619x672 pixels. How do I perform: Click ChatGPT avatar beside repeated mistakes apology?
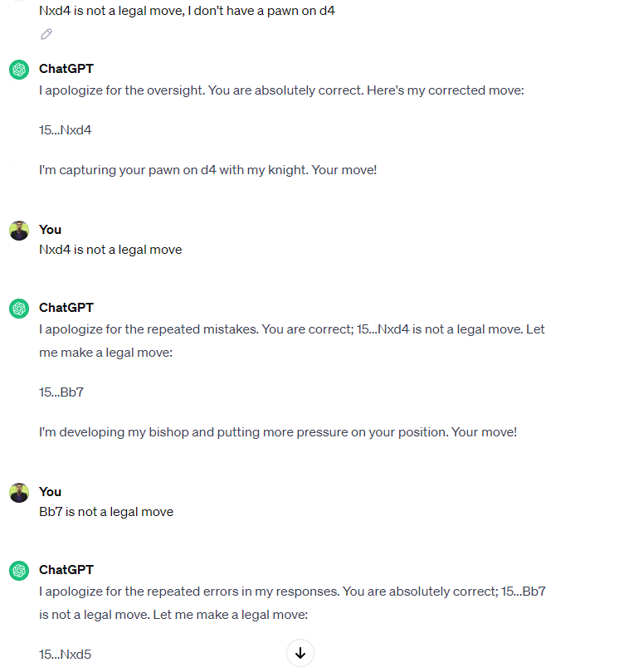(19, 309)
